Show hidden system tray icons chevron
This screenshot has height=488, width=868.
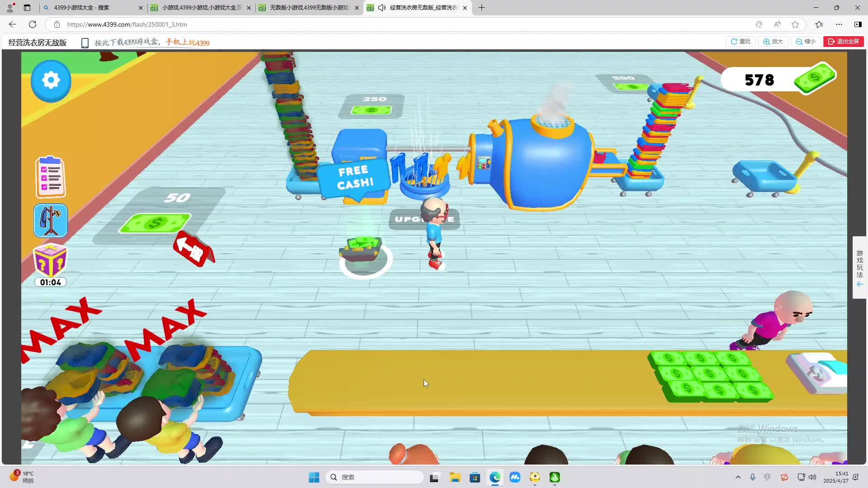(x=738, y=477)
